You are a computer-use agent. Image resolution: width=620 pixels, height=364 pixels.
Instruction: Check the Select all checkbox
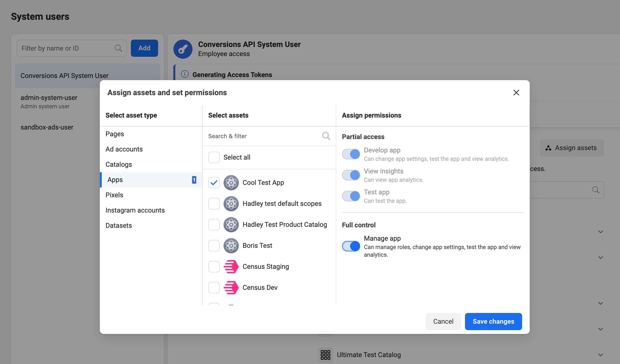214,157
